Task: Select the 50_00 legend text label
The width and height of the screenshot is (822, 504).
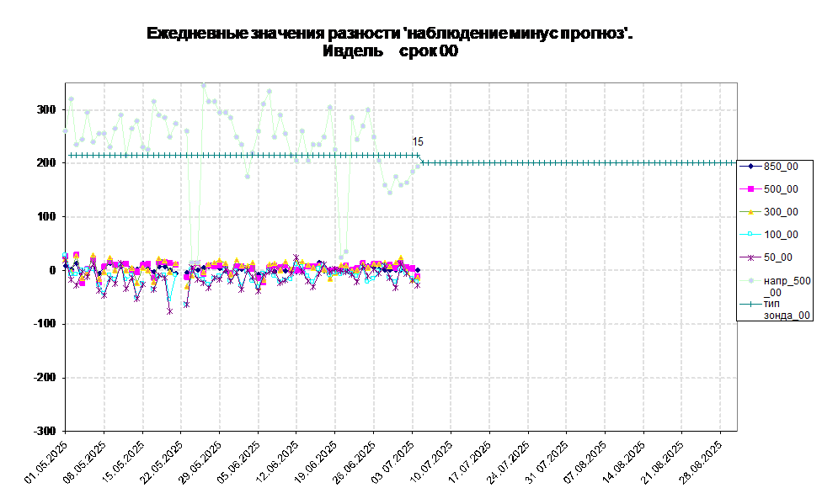Action: click(777, 257)
